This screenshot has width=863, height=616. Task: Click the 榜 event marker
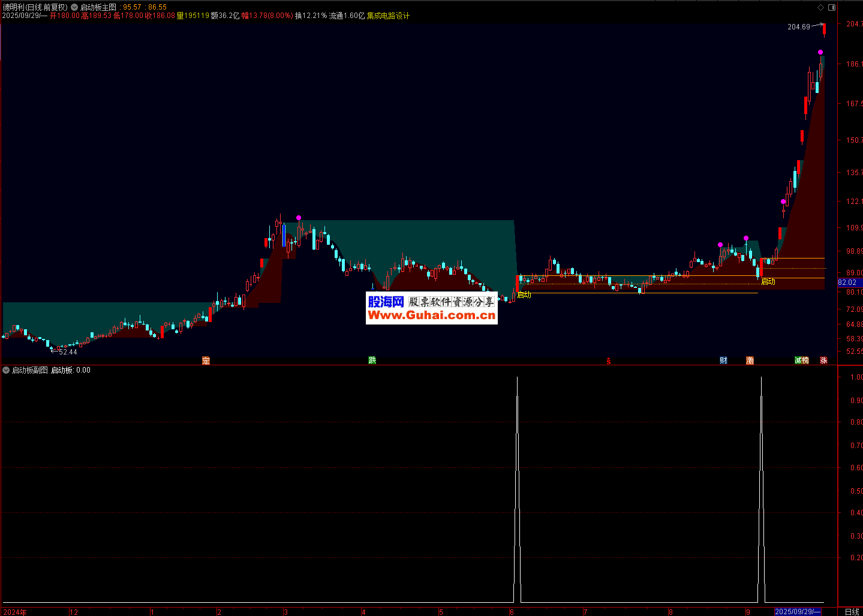[x=805, y=360]
